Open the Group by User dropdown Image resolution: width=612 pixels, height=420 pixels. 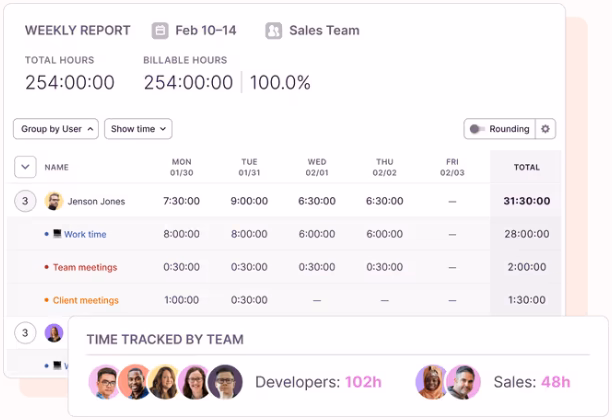coord(55,129)
